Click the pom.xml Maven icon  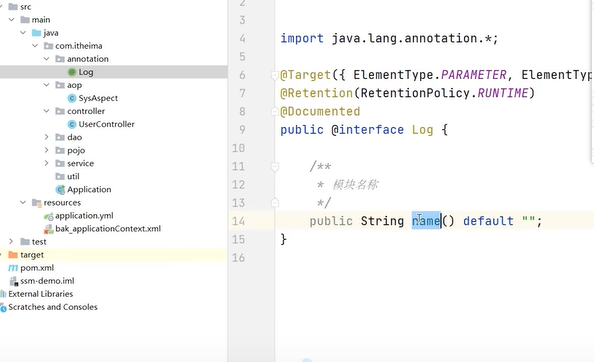tap(13, 268)
